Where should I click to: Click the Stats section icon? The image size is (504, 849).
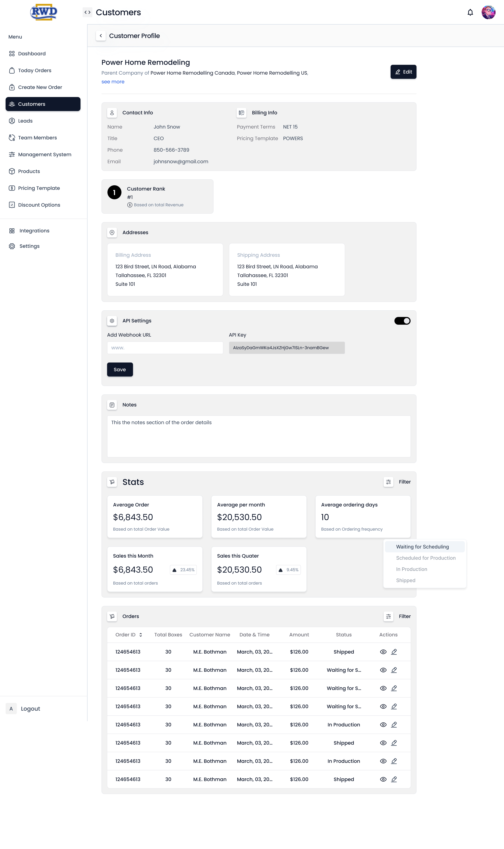(112, 482)
